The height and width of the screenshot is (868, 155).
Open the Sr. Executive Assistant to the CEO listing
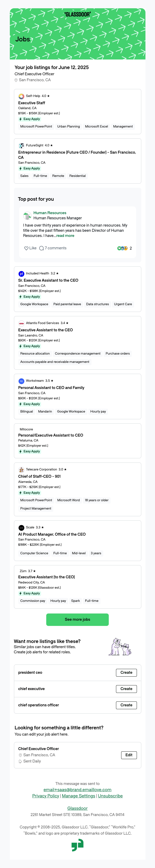(48, 280)
